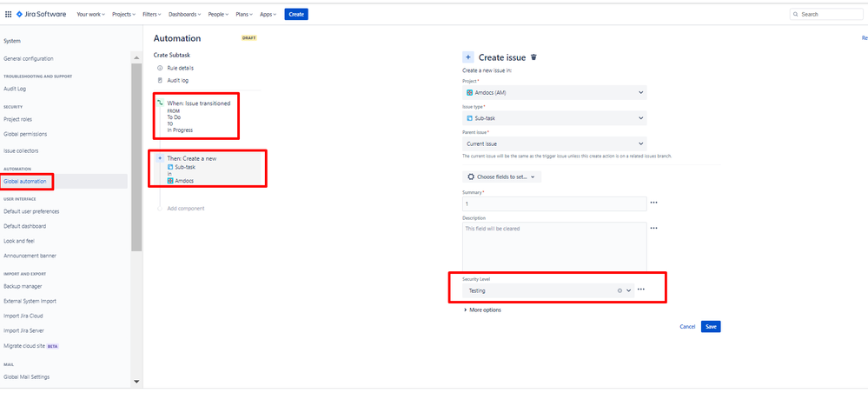Click in the top Search box
Viewport: 868px width, 393px height.
[x=826, y=15]
